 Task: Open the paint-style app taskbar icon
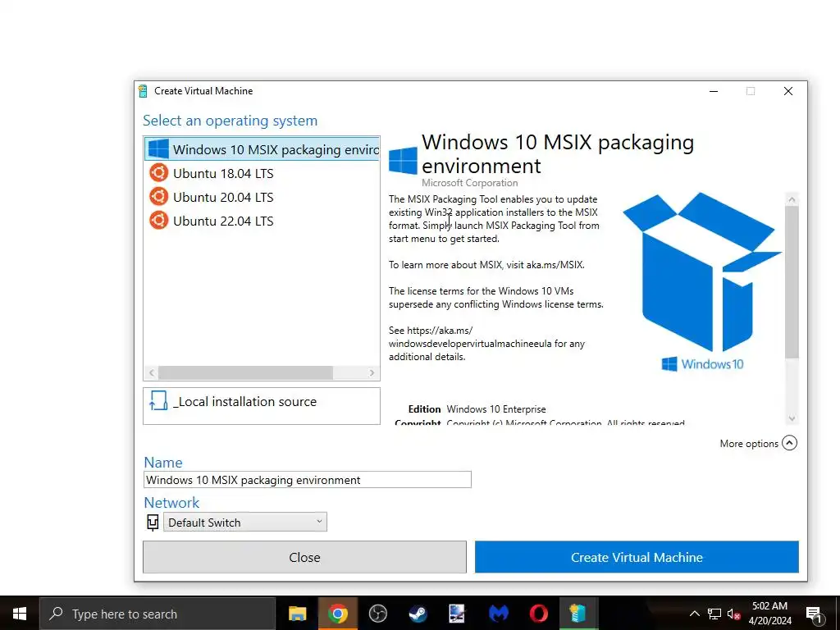pos(457,614)
